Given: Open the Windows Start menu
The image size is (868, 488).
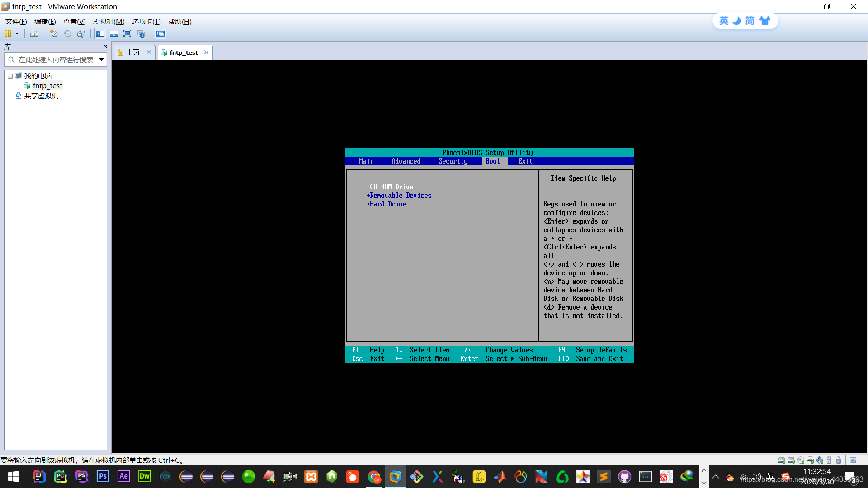Looking at the screenshot, I should 13,477.
